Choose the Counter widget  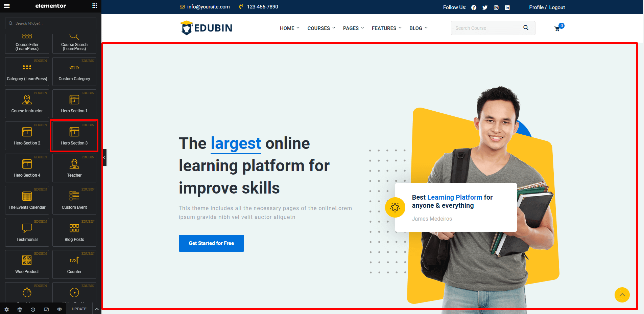[74, 264]
